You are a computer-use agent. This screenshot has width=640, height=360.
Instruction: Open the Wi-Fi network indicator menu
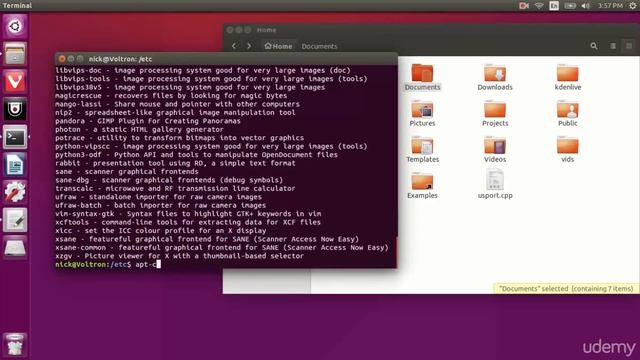[539, 6]
